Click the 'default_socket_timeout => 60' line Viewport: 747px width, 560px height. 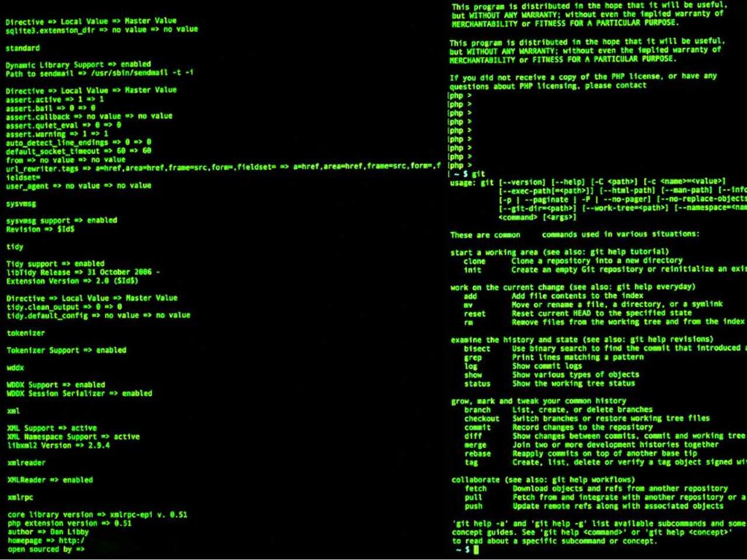pyautogui.click(x=79, y=152)
